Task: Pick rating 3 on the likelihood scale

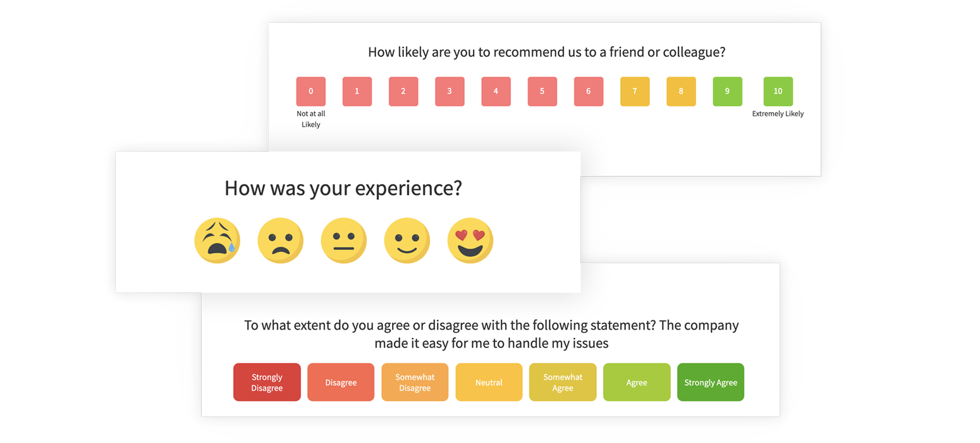Action: click(x=450, y=91)
